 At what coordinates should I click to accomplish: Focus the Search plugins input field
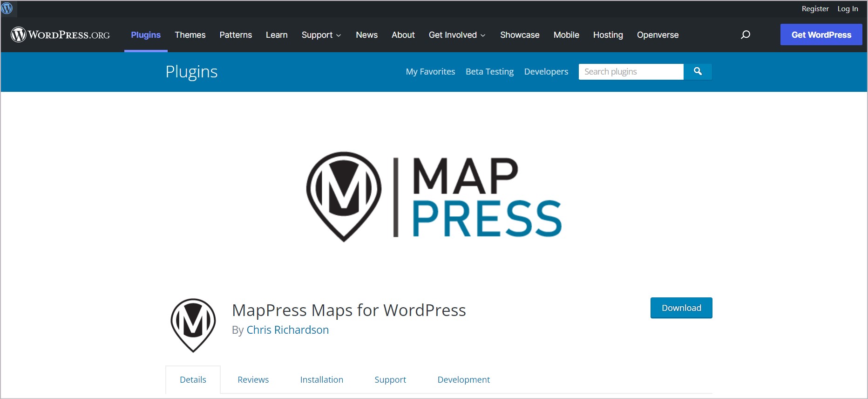631,71
